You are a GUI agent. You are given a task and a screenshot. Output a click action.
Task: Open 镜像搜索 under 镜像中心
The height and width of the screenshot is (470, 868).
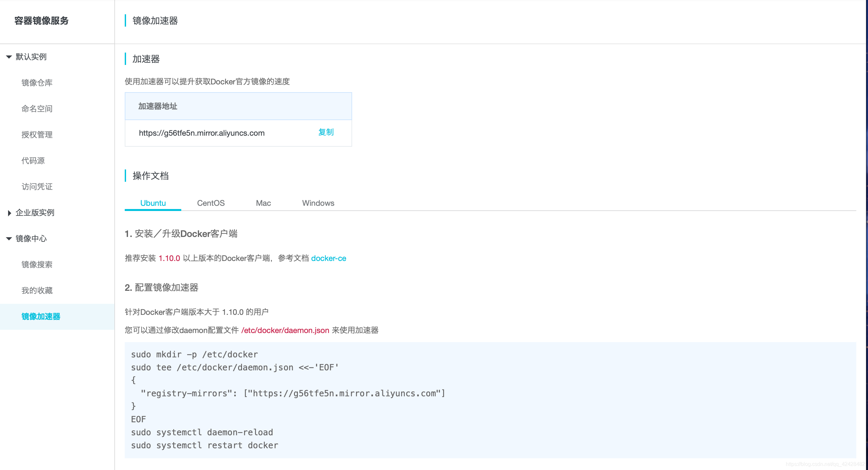coord(37,265)
